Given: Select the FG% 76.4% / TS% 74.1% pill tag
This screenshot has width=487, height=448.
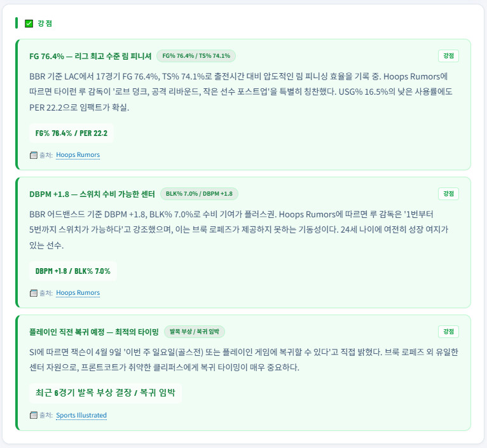Looking at the screenshot, I should pyautogui.click(x=196, y=56).
